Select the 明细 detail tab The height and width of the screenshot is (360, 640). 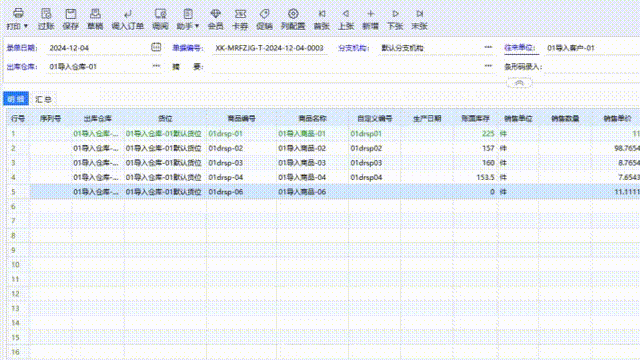16,99
